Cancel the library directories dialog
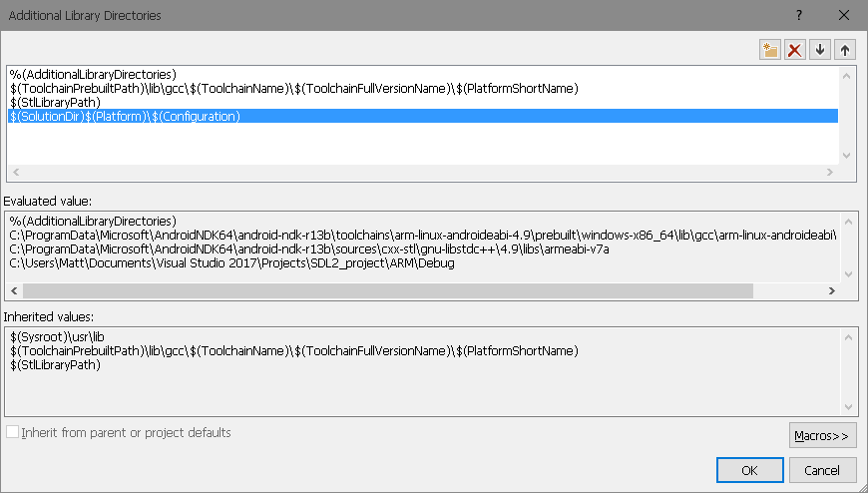868x493 pixels. (x=822, y=470)
